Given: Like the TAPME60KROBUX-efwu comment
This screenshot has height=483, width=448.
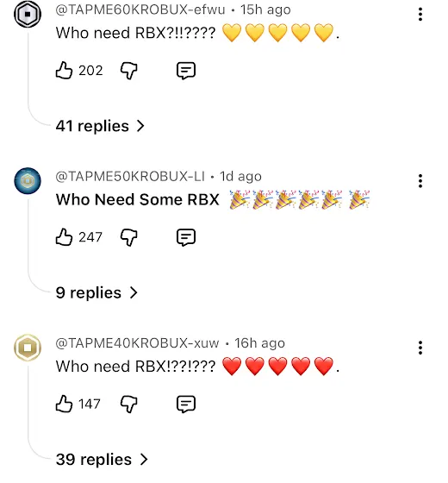Looking at the screenshot, I should tap(64, 71).
